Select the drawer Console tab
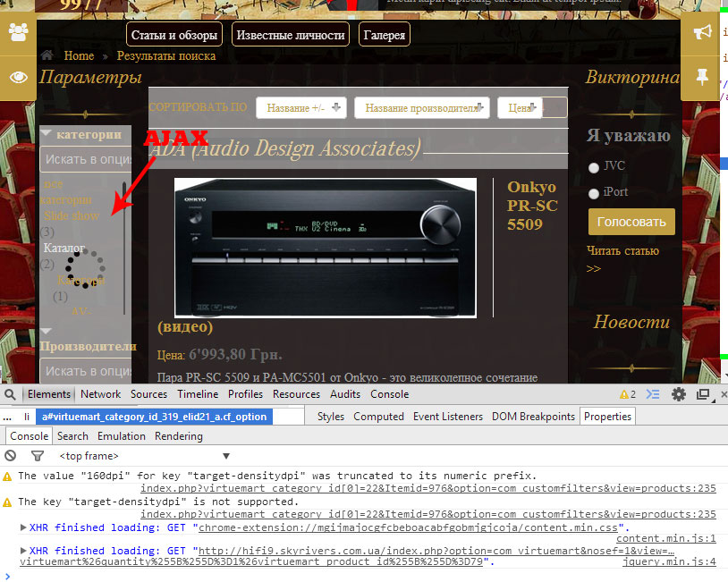This screenshot has height=582, width=728. (29, 436)
